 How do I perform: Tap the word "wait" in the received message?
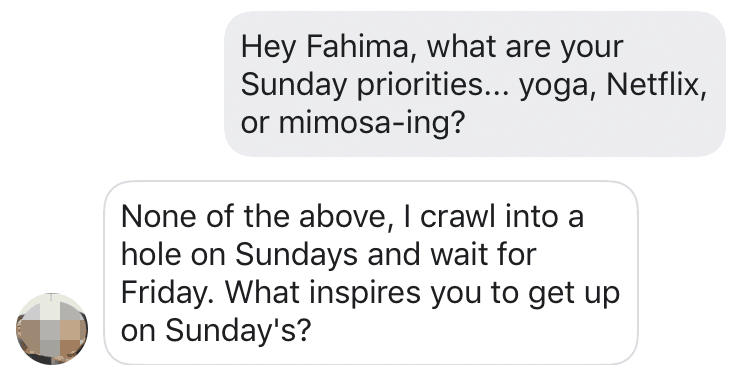tap(460, 254)
